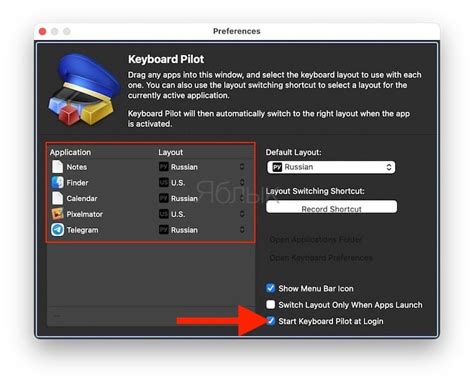This screenshot has width=474, height=384.
Task: Click the US flag icon in Pixelmator row
Action: pyautogui.click(x=163, y=214)
